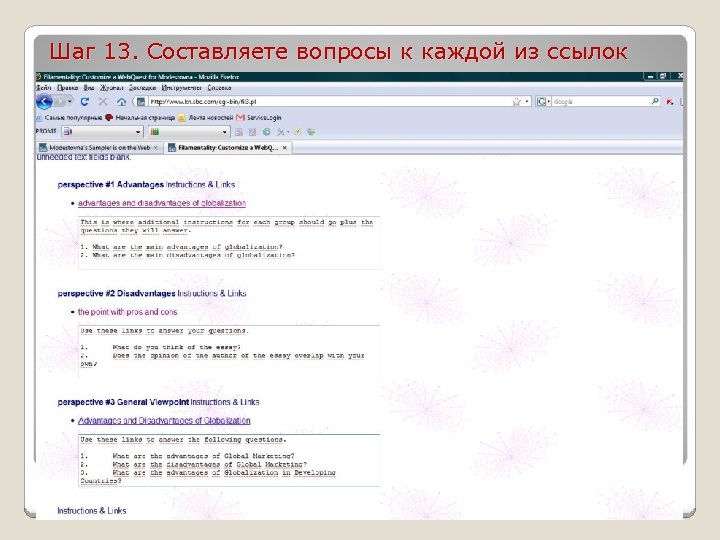Screen dimensions: 720x540
Task: Open the second PROMT toolbar combo box
Action: click(x=188, y=132)
